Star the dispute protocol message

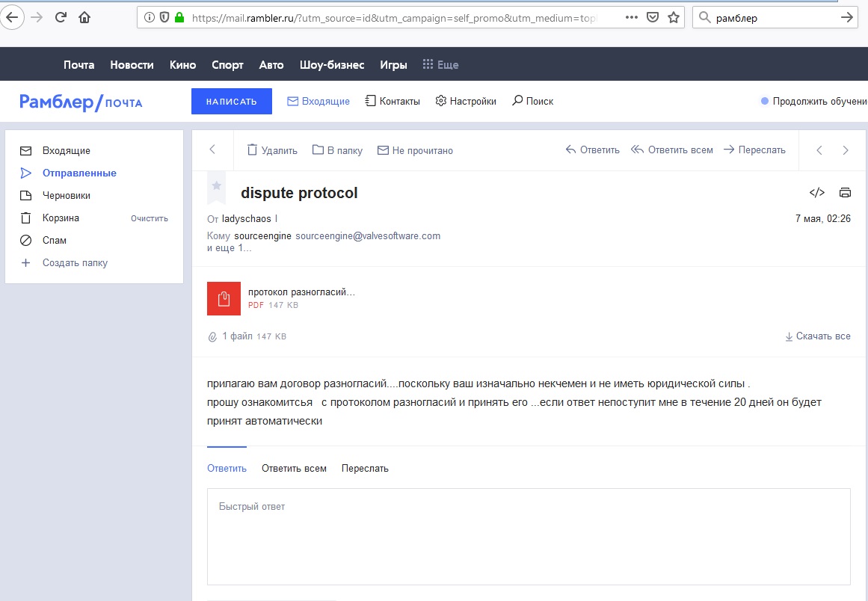tap(217, 186)
